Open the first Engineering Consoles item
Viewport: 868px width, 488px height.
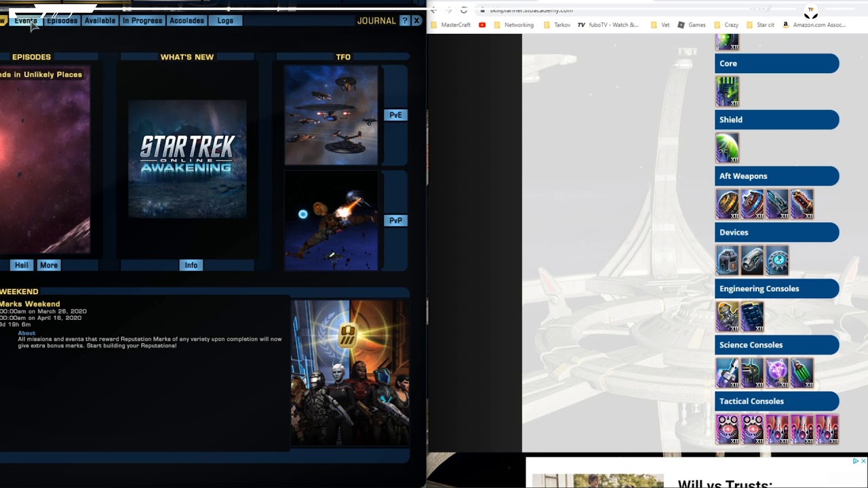[x=728, y=317]
